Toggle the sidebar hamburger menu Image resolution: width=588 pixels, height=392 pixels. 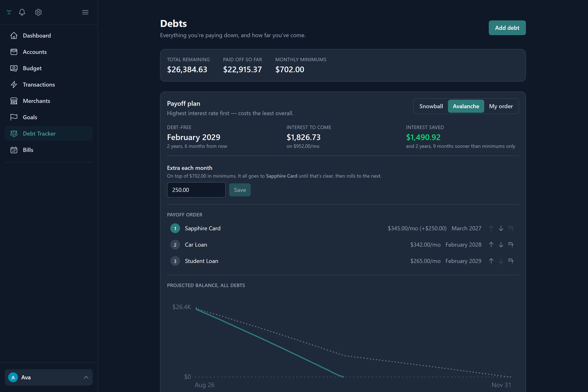(x=85, y=12)
